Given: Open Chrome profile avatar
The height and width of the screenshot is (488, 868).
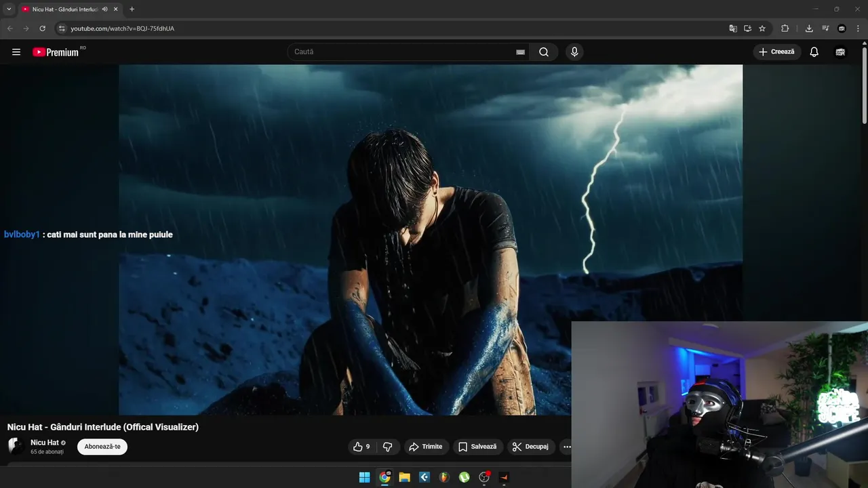Looking at the screenshot, I should pyautogui.click(x=842, y=28).
